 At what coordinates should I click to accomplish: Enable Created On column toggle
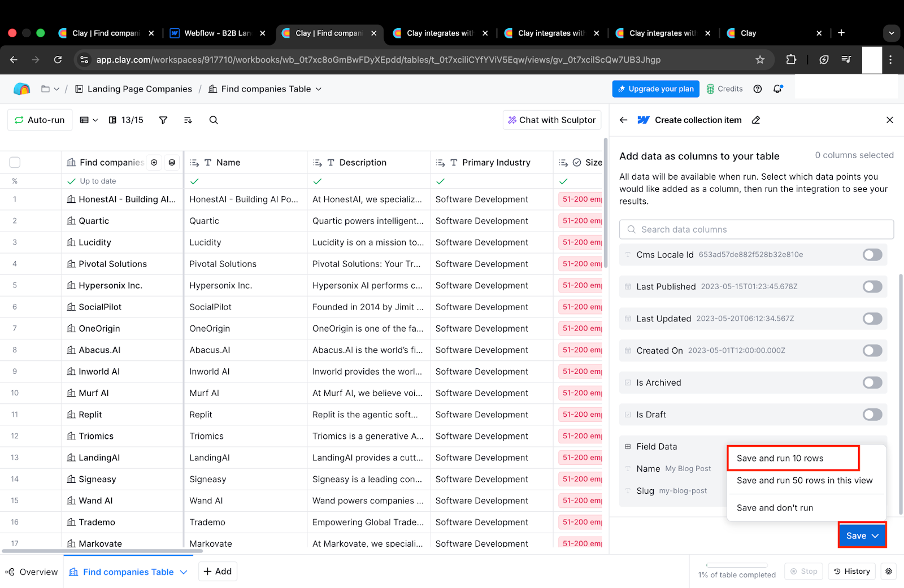click(872, 350)
